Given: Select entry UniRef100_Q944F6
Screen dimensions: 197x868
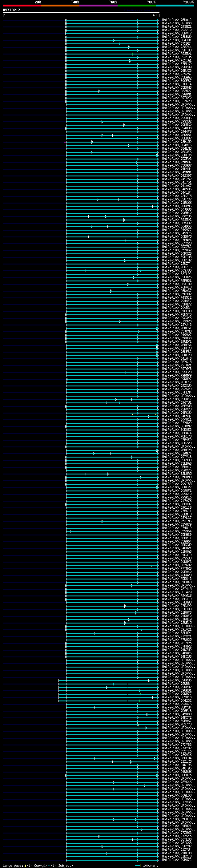Looking at the screenshot, I should click(x=177, y=131).
